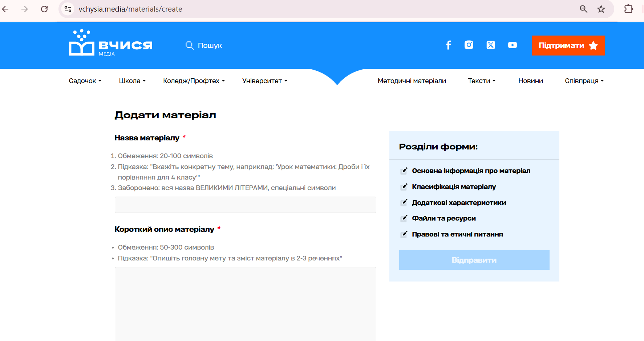644x341 pixels.
Task: Expand the Школа dropdown menu
Action: click(132, 81)
